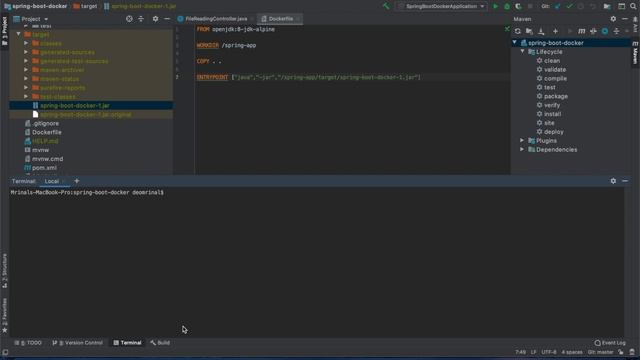Expand the classes folder
This screenshot has height=360, width=640.
26,43
